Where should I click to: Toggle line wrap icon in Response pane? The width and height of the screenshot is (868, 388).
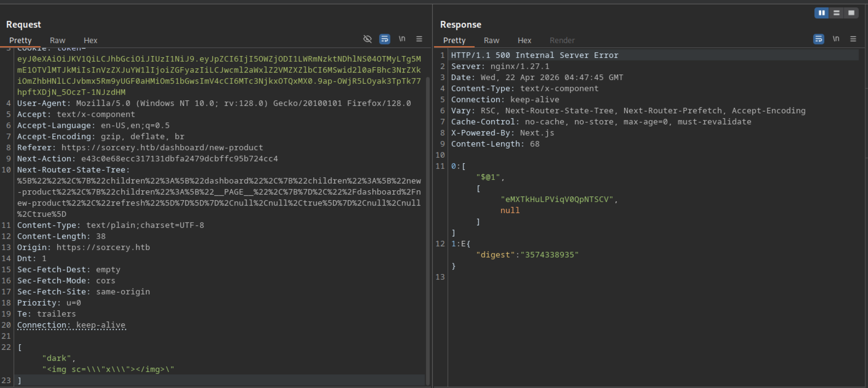tap(818, 39)
